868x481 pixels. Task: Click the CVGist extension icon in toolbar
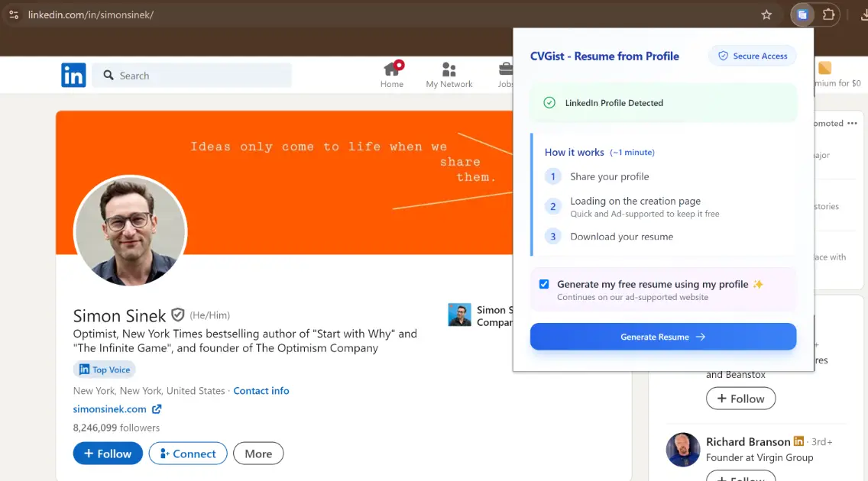click(x=802, y=15)
